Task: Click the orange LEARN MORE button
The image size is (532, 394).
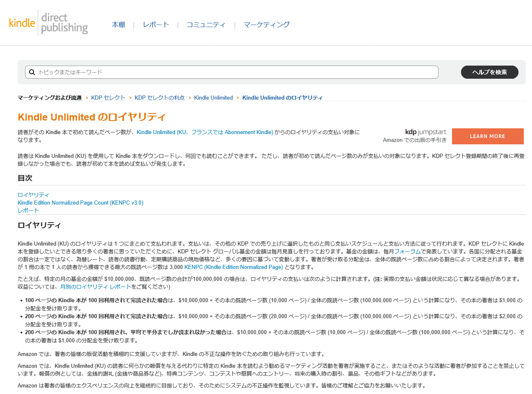Action: point(487,136)
